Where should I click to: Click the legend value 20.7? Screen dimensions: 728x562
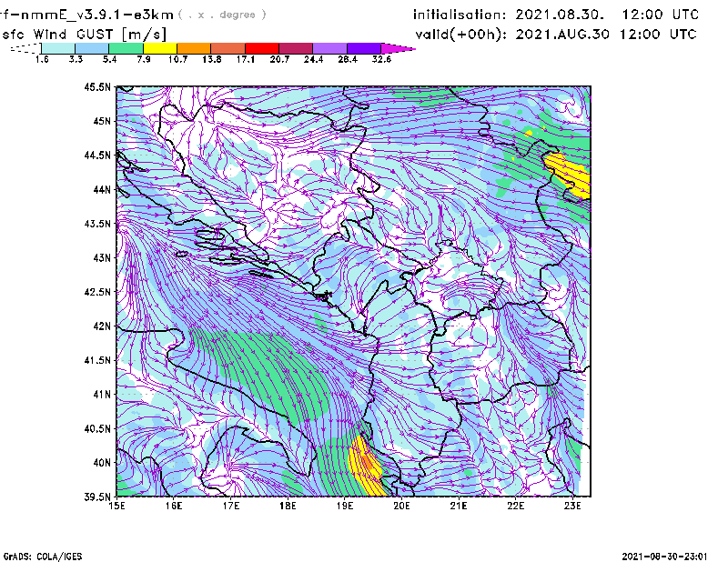279,59
